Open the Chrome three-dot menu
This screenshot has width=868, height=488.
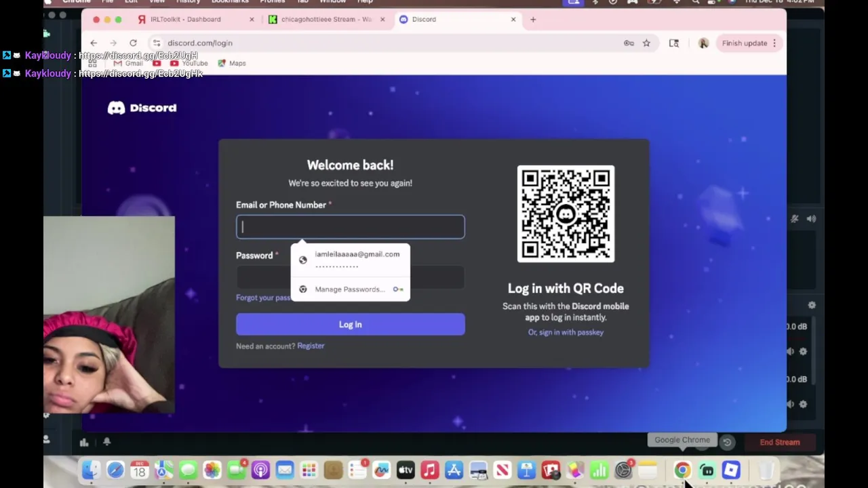pos(774,43)
